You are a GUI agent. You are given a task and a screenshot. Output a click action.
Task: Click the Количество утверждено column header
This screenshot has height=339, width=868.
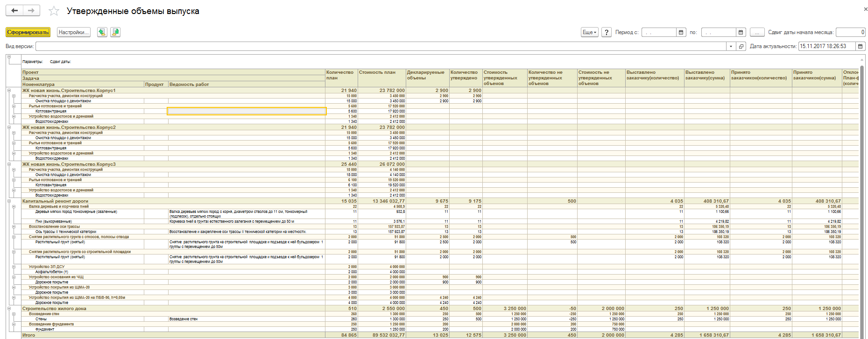coord(466,78)
